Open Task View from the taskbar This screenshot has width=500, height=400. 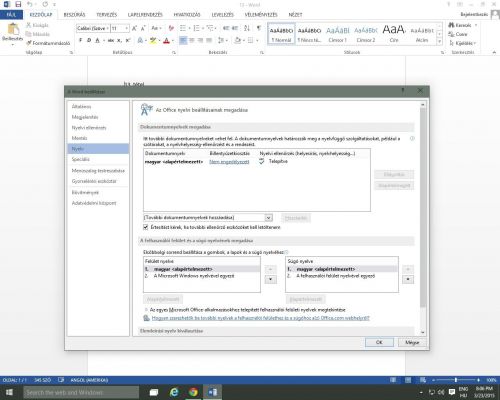point(154,392)
